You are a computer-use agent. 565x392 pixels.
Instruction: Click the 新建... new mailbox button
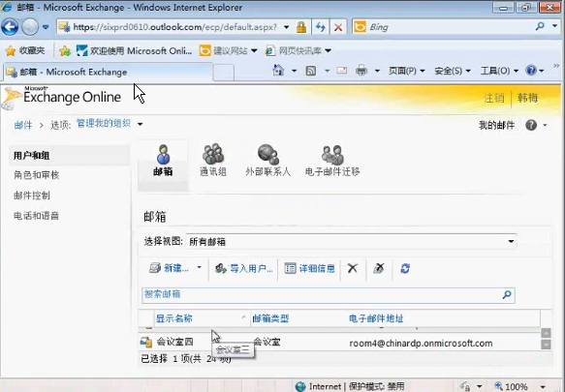[169, 268]
